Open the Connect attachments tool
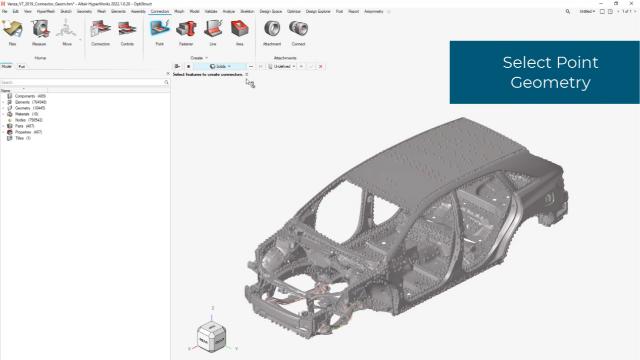This screenshot has width=640, height=360. 298,33
